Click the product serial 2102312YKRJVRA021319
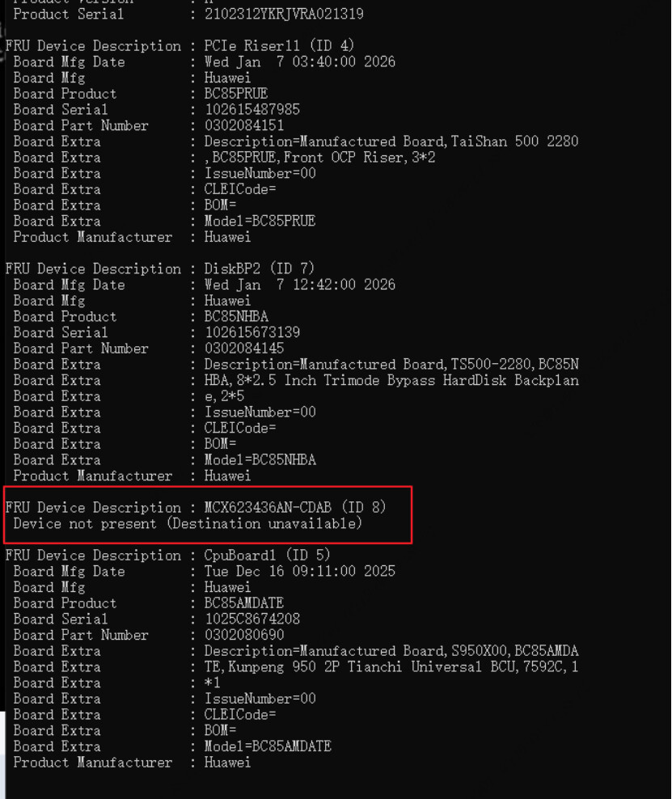Viewport: 672px width, 799px height. click(284, 14)
